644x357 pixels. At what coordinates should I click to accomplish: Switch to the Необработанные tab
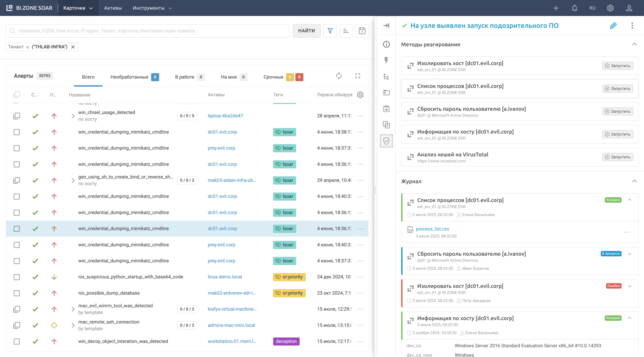[x=129, y=77]
